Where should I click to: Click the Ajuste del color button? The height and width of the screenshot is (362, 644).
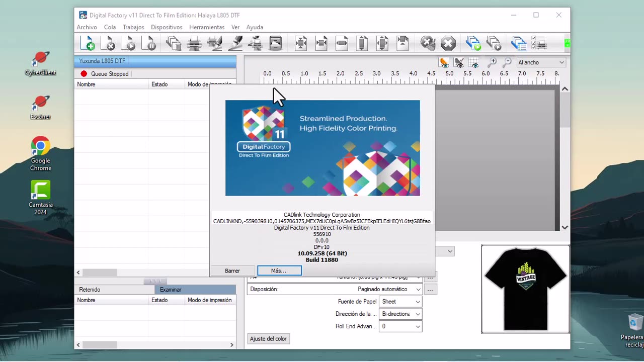pos(268,339)
